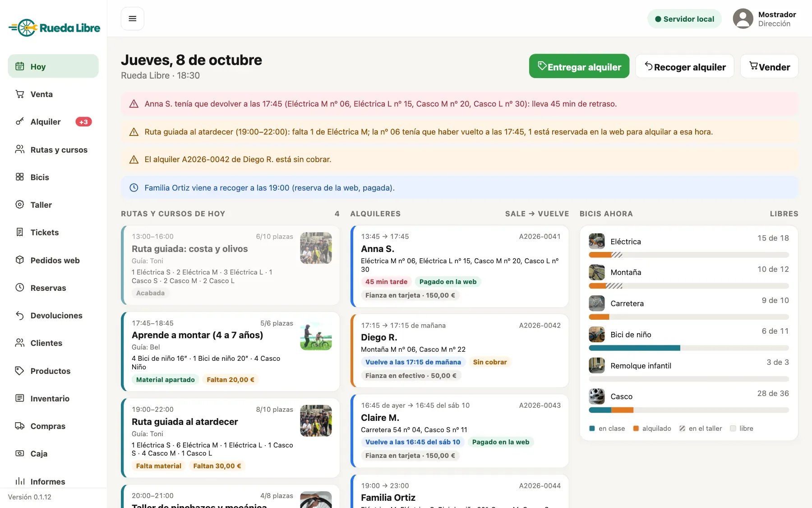The width and height of the screenshot is (812, 508).
Task: Click the 'Faltan 20,00 €' tag
Action: pyautogui.click(x=231, y=380)
